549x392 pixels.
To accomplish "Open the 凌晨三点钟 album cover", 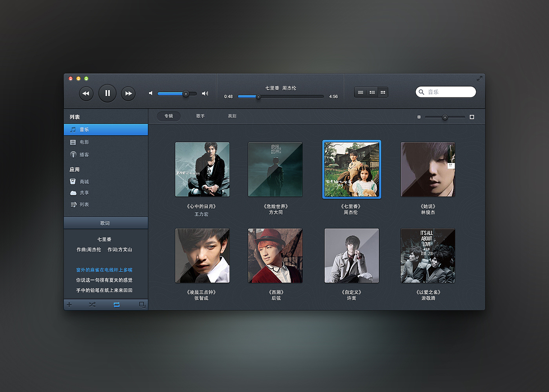I will click(202, 256).
